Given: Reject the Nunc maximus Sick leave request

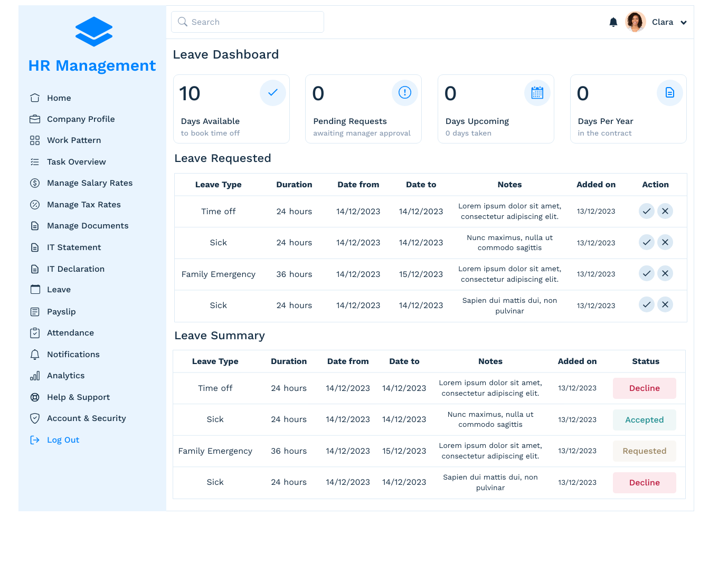Looking at the screenshot, I should (665, 242).
